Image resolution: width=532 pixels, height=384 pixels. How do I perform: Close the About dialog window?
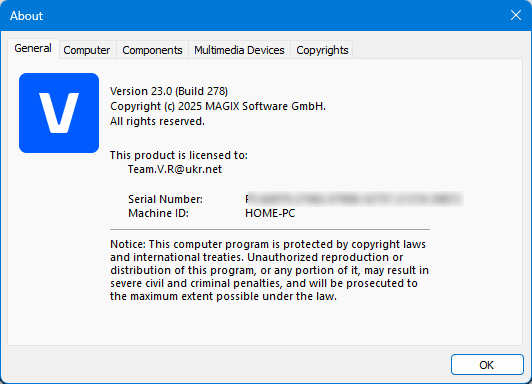click(x=516, y=15)
